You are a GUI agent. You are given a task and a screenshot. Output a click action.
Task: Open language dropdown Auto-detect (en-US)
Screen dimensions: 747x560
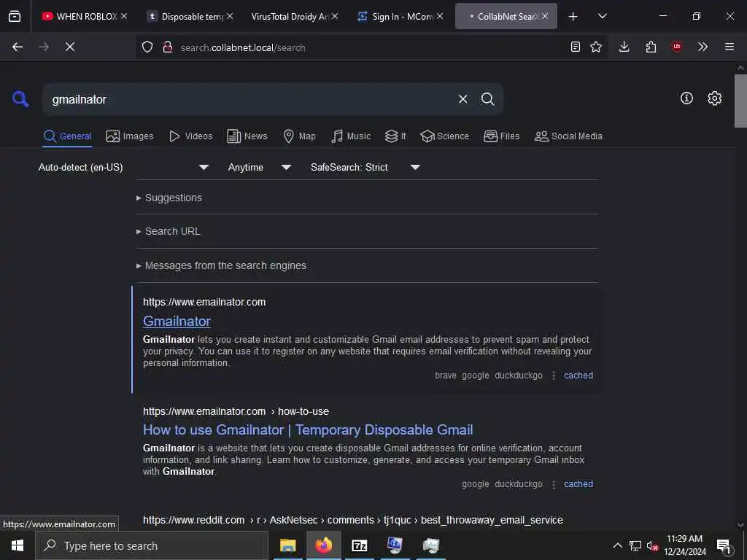[124, 167]
